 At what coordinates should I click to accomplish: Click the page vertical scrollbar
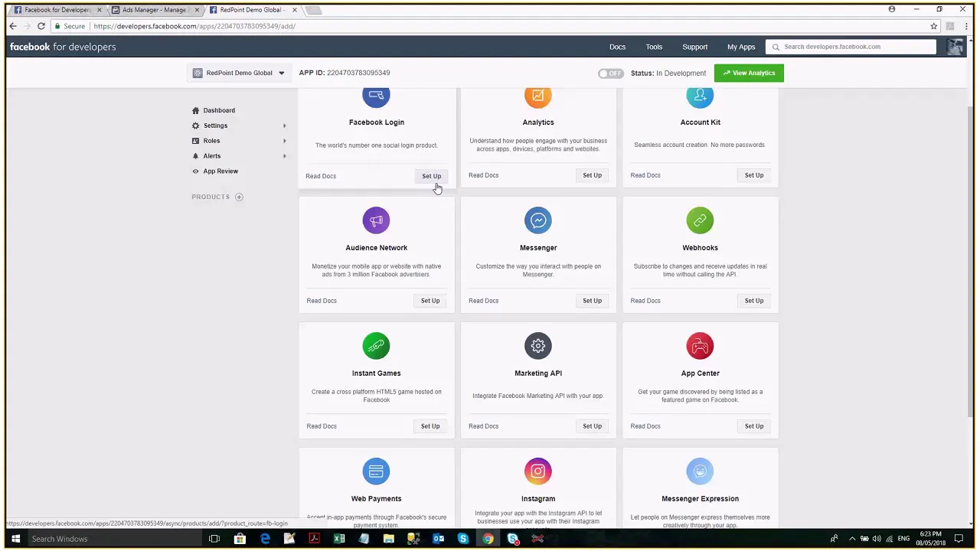[972, 260]
